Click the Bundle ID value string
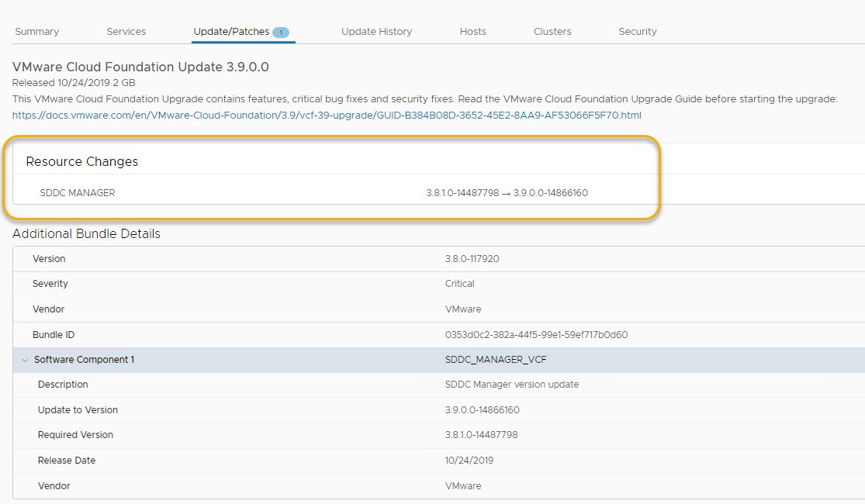865x504 pixels. click(536, 335)
